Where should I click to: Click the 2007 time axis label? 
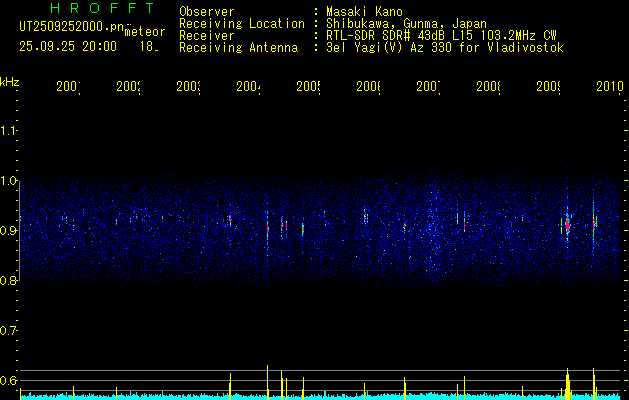click(x=428, y=87)
